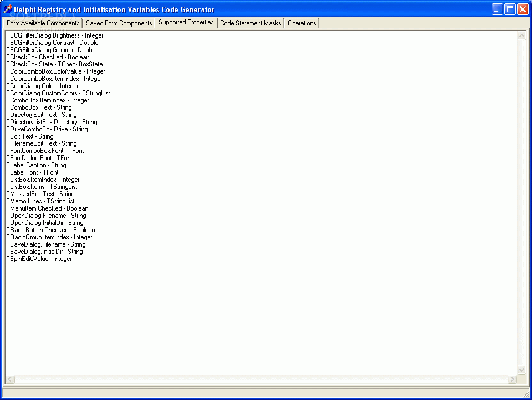
Task: Select line TMenuItem.Checked - Boolean
Action: [48, 208]
